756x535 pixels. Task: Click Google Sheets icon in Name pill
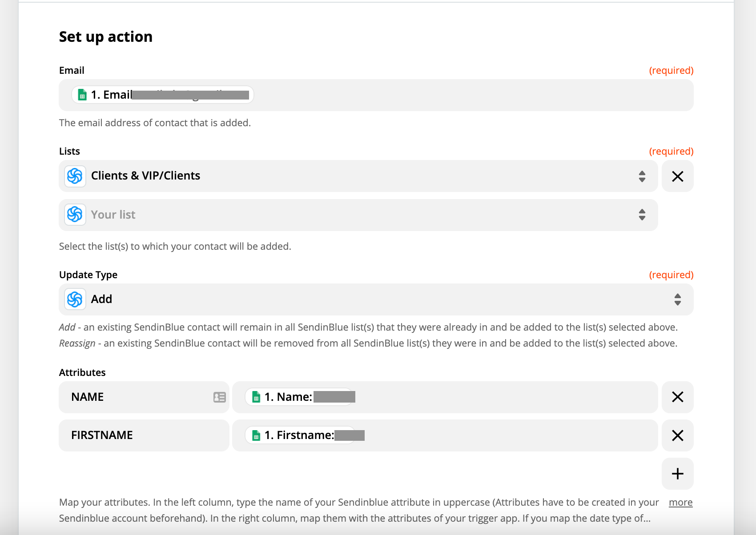click(256, 397)
